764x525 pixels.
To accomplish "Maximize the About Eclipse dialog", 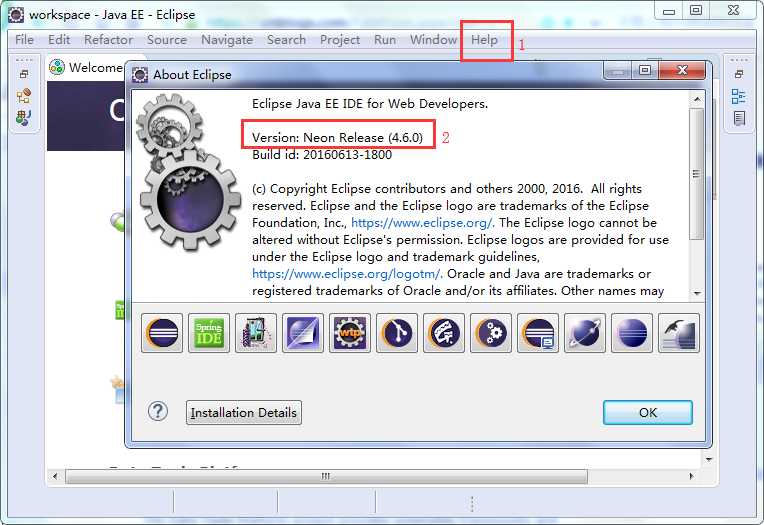I will coord(645,70).
